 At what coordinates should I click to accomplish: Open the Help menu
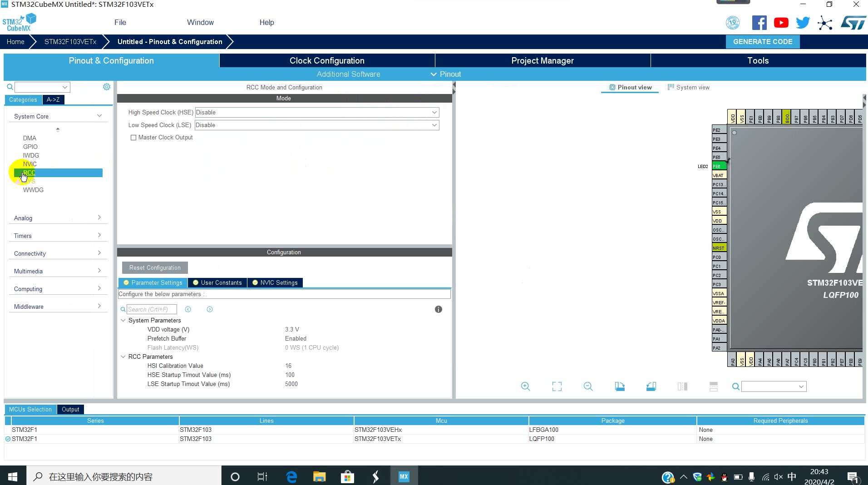266,22
